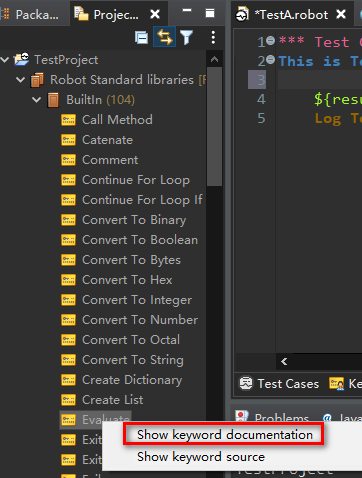
Task: Toggle Link with Editor button
Action: (164, 37)
